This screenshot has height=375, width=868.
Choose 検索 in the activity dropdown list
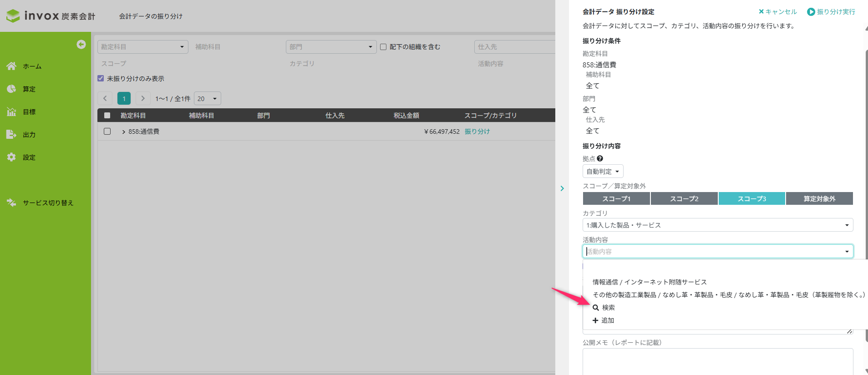pos(608,308)
